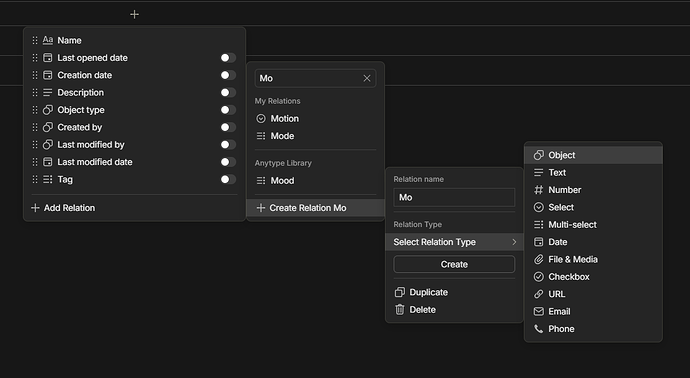Click the trash icon next to Delete
The image size is (690, 378).
[x=400, y=310]
